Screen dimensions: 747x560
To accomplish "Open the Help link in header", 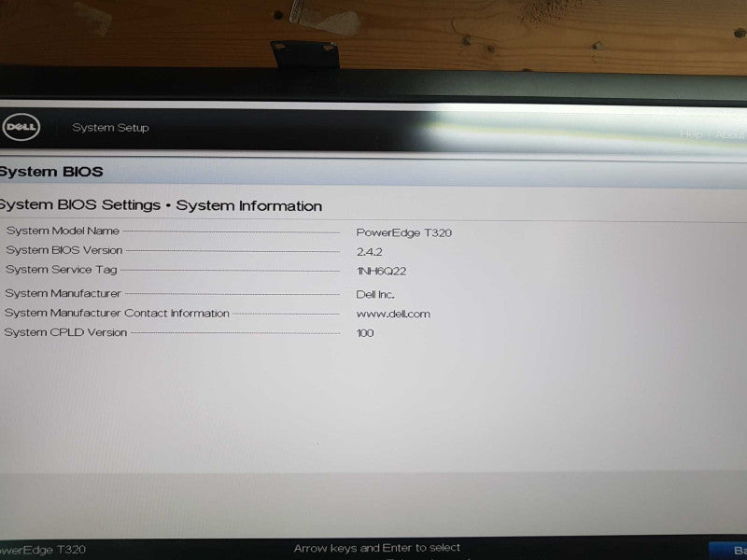I will tap(690, 134).
